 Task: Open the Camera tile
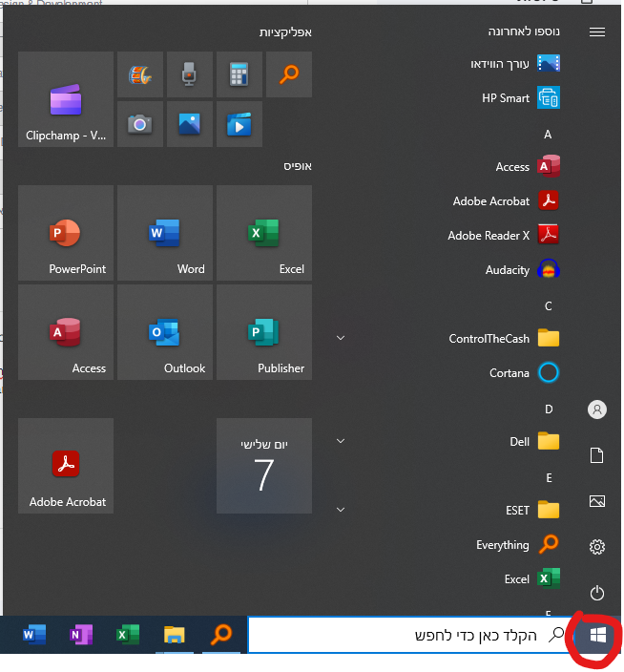click(x=140, y=124)
